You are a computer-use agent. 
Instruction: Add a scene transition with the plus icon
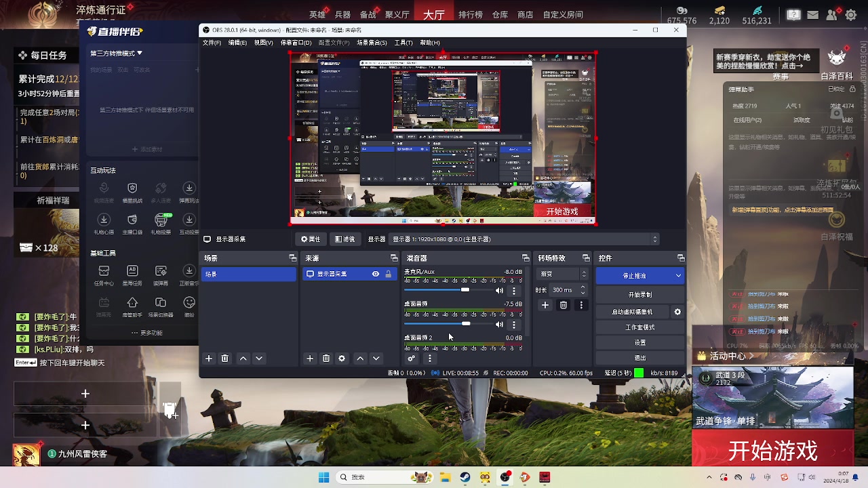pos(545,306)
